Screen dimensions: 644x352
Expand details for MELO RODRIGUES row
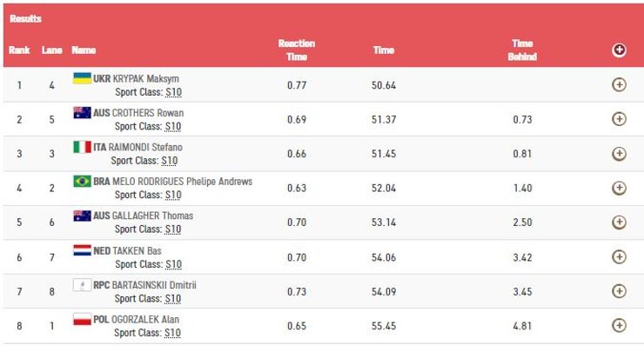coord(619,188)
